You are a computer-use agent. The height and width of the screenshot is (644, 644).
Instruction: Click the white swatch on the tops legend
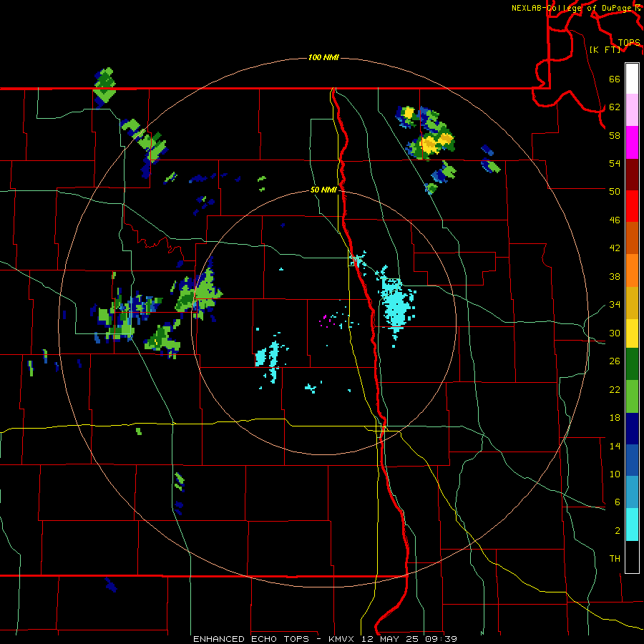coord(632,79)
